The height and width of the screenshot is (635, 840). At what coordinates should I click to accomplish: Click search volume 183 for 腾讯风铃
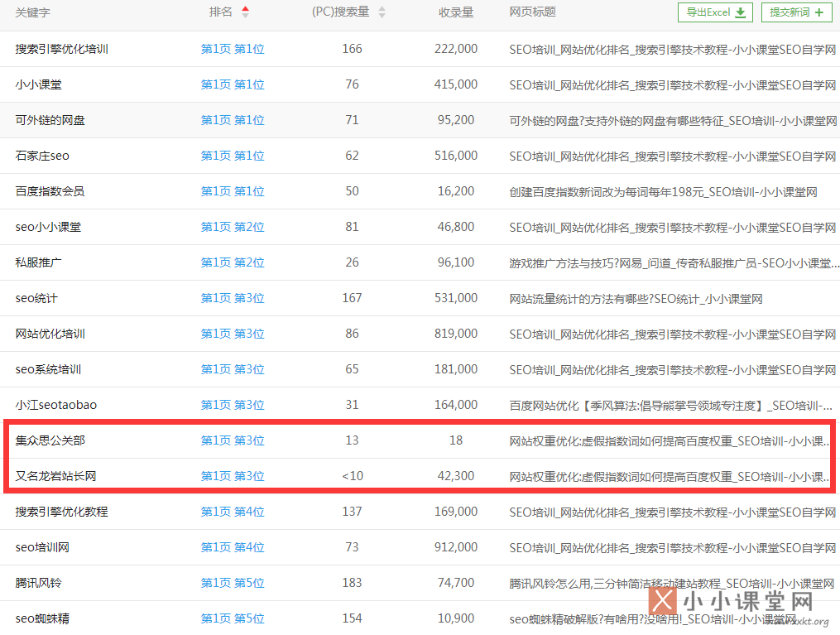coord(352,583)
